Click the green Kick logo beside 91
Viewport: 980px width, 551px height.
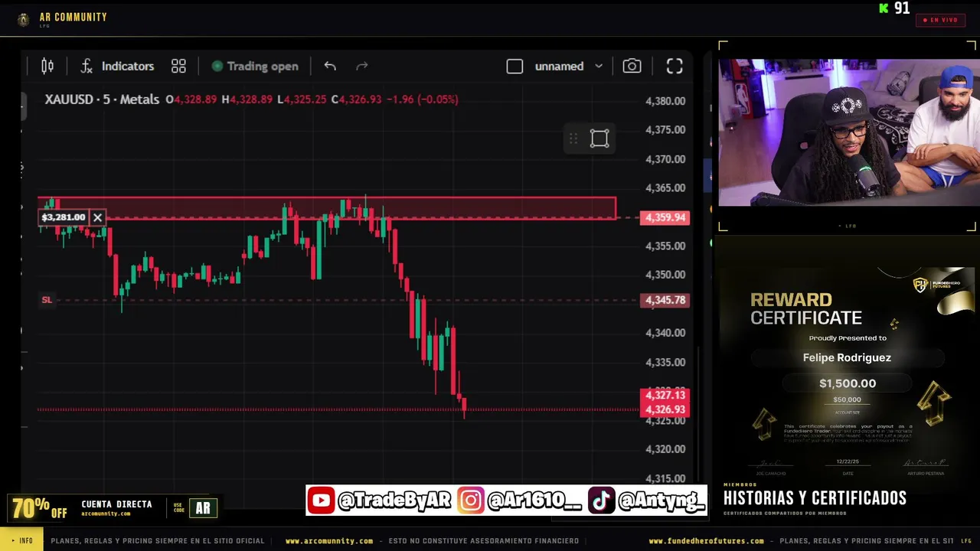(884, 8)
